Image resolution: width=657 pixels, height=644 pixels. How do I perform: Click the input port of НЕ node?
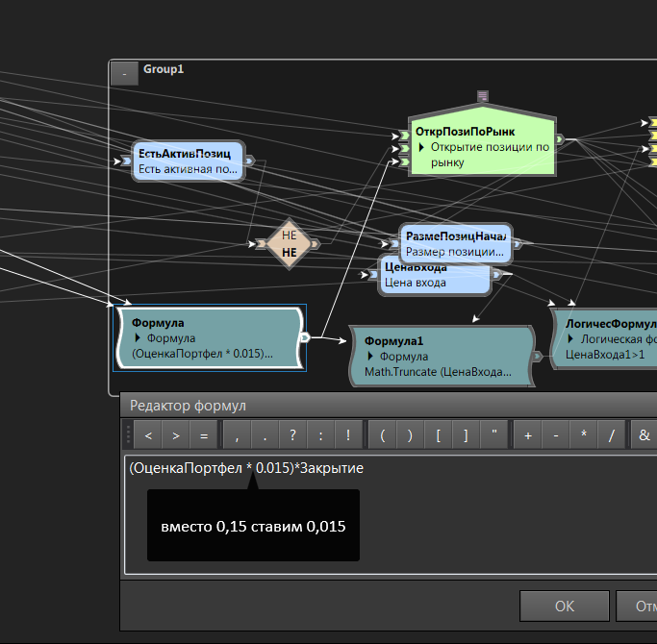(x=261, y=244)
